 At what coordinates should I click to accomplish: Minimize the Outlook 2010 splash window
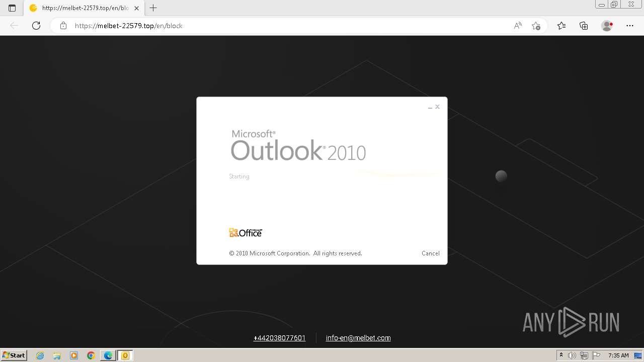(430, 107)
